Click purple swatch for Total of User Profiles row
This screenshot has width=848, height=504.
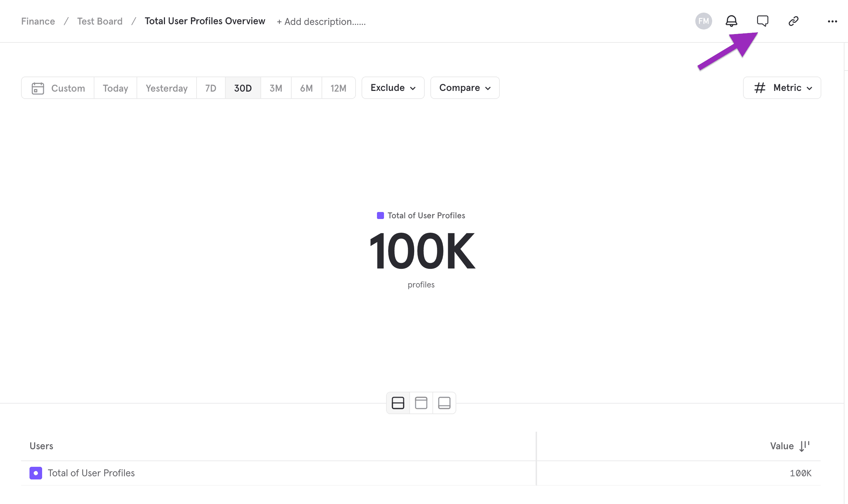(x=36, y=473)
